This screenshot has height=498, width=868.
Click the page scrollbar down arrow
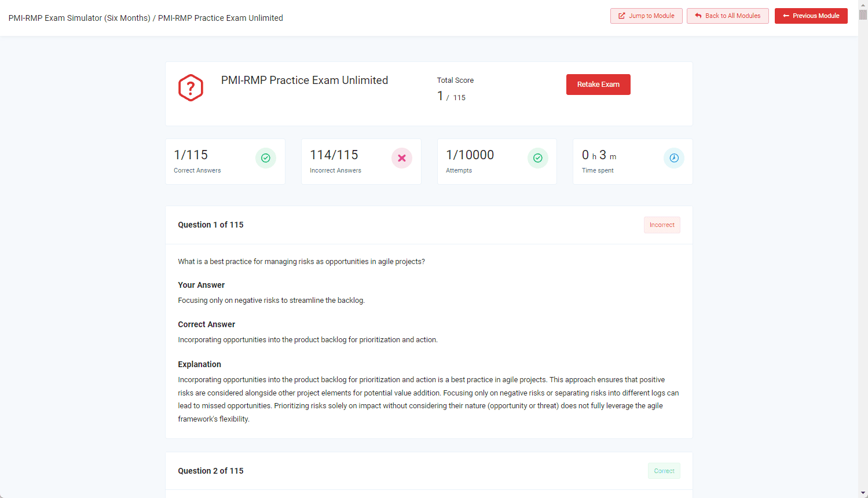coord(863,493)
